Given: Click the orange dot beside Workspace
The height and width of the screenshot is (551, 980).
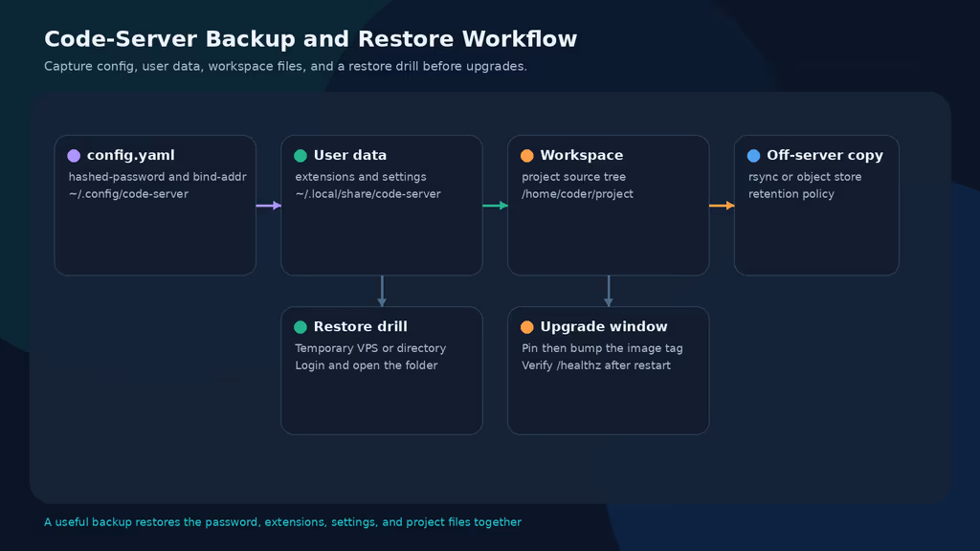Looking at the screenshot, I should (527, 156).
